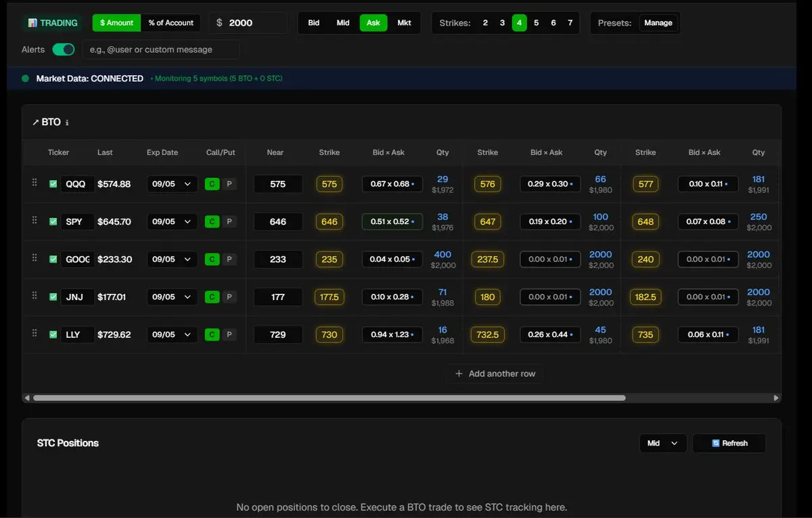The width and height of the screenshot is (812, 518).
Task: Click the quantity 29 for QQQ 575
Action: pyautogui.click(x=443, y=179)
